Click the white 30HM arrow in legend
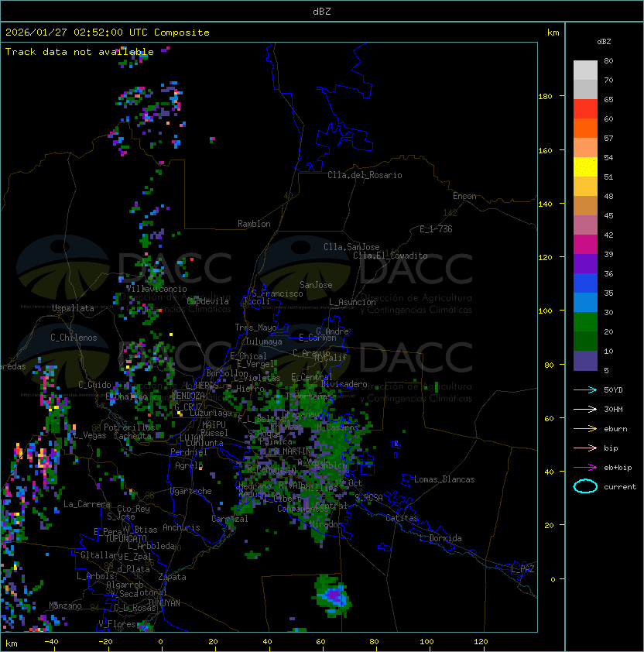 coord(585,409)
